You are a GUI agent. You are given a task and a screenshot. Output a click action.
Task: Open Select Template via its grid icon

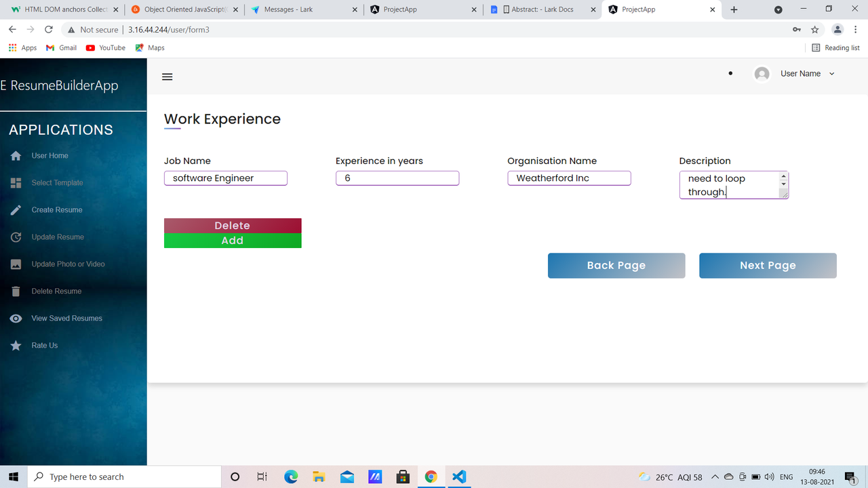15,182
